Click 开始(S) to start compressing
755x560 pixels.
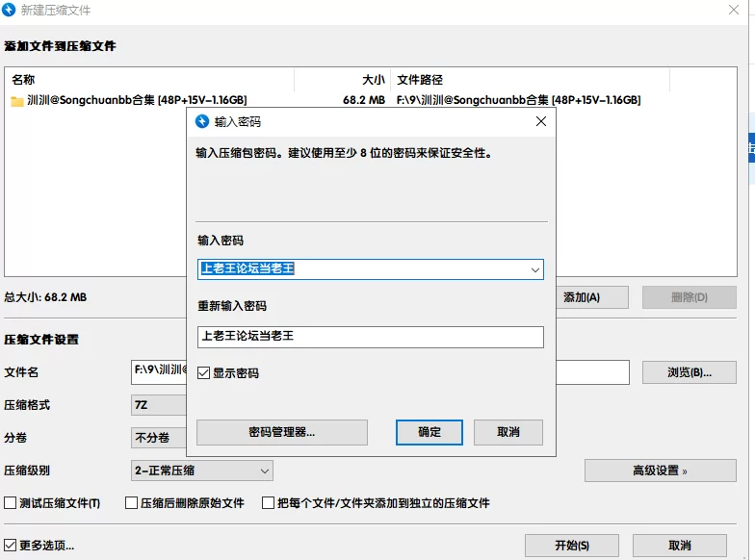(572, 546)
